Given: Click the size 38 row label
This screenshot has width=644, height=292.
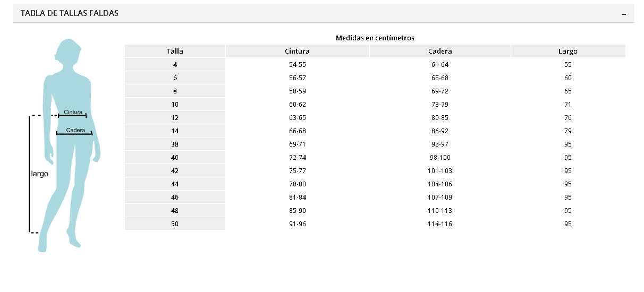Looking at the screenshot, I should click(x=175, y=144).
